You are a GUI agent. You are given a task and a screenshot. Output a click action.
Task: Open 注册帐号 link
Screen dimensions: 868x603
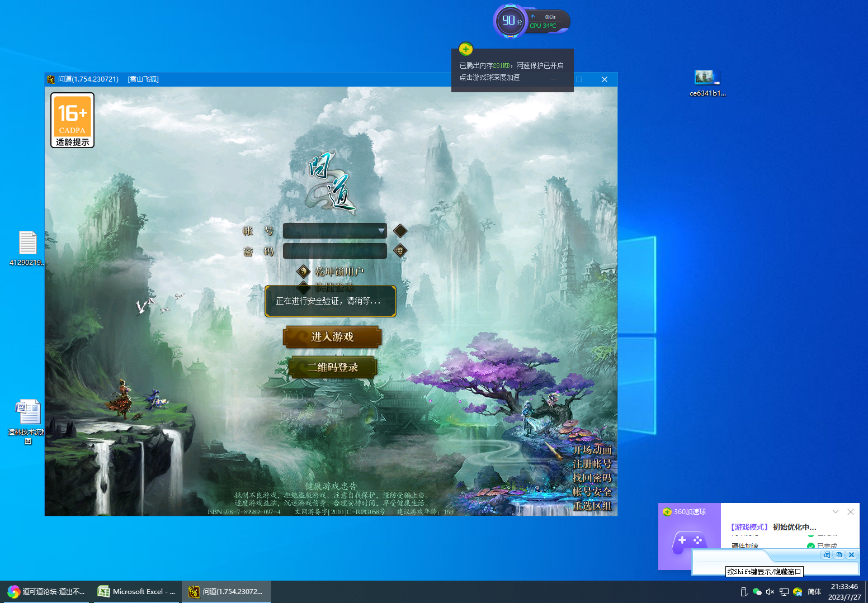coord(592,464)
